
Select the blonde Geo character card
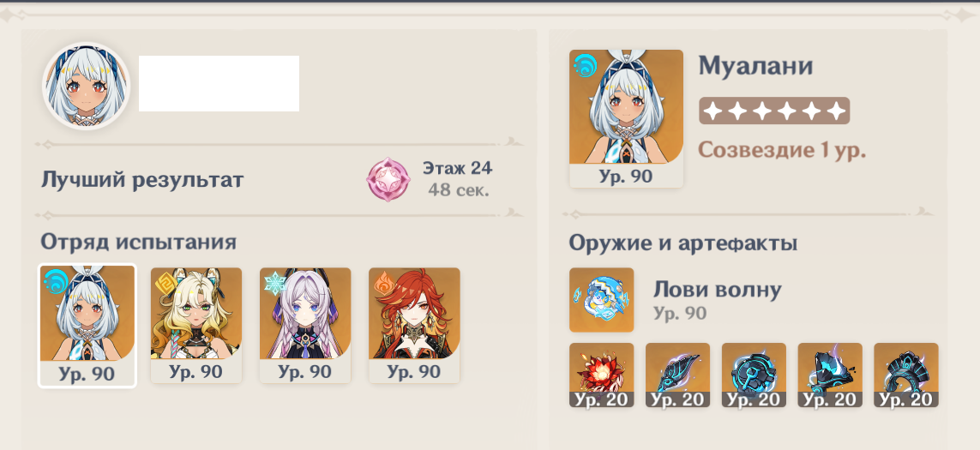[196, 326]
